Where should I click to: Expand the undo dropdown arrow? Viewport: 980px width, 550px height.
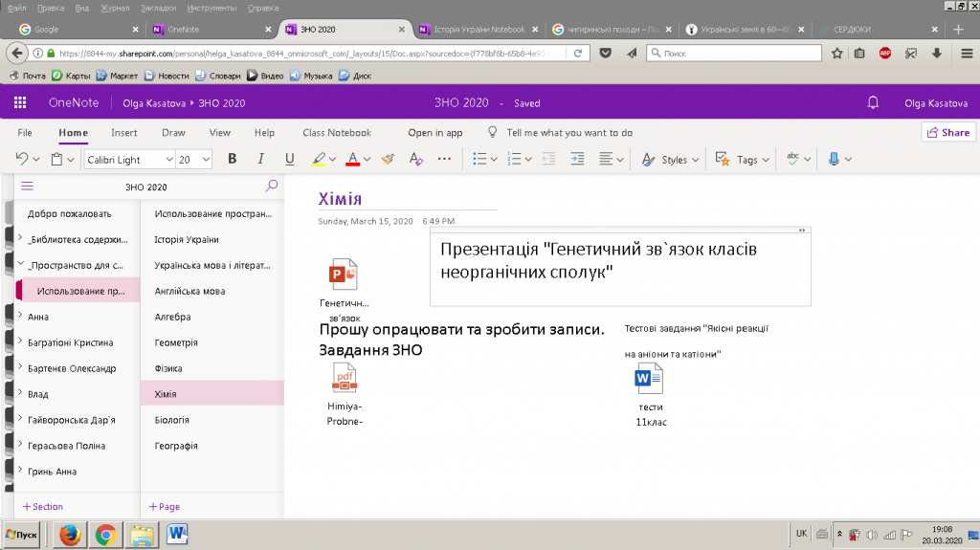click(36, 160)
